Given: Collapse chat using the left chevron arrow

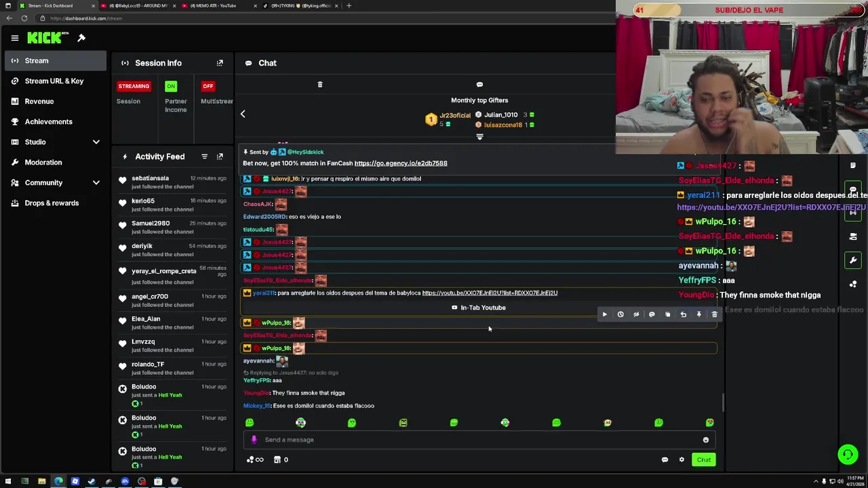Looking at the screenshot, I should point(243,114).
